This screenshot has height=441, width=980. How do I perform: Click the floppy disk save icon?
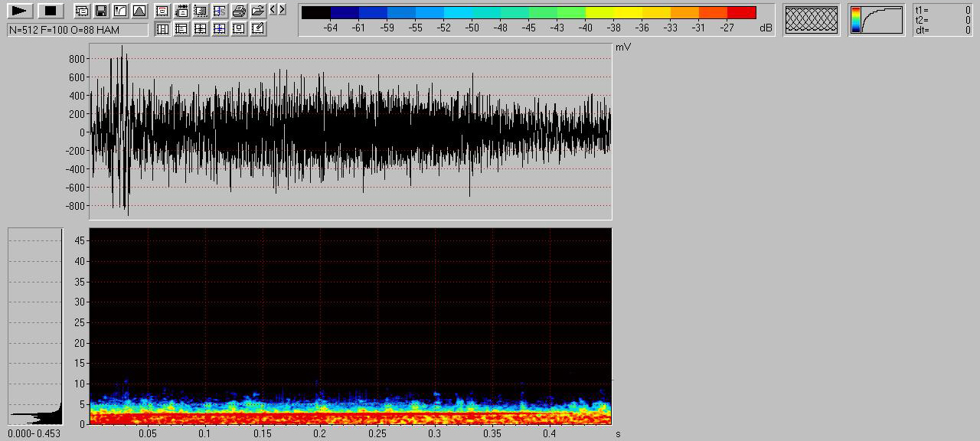[x=100, y=11]
